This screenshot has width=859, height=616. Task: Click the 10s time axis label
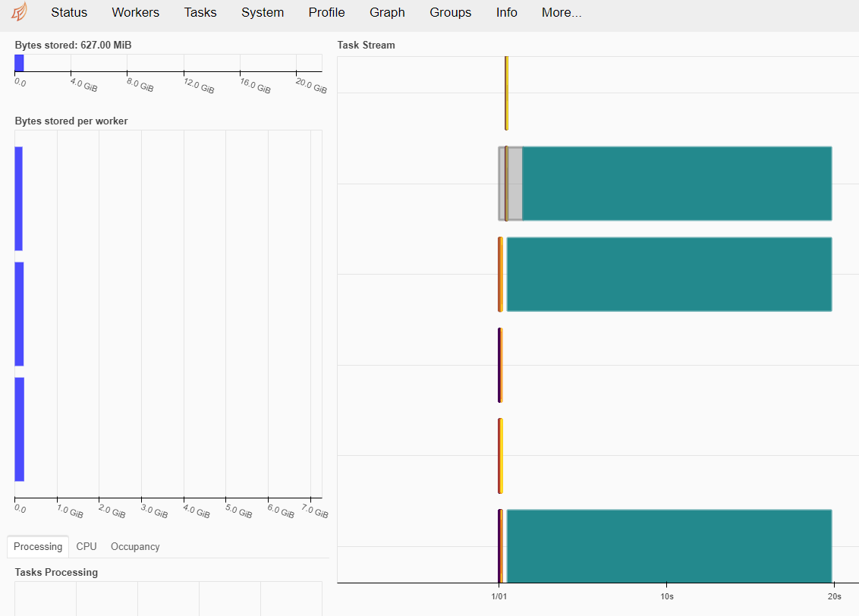tap(667, 596)
